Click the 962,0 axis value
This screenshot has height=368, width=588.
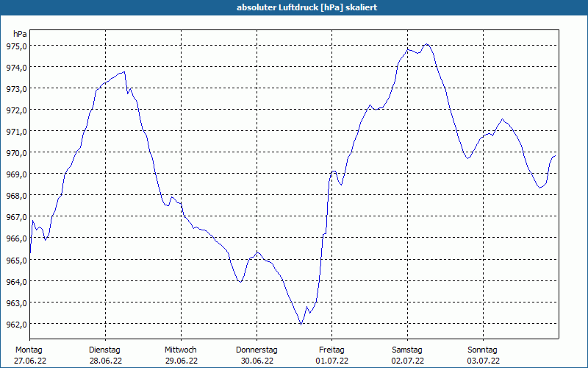point(16,324)
